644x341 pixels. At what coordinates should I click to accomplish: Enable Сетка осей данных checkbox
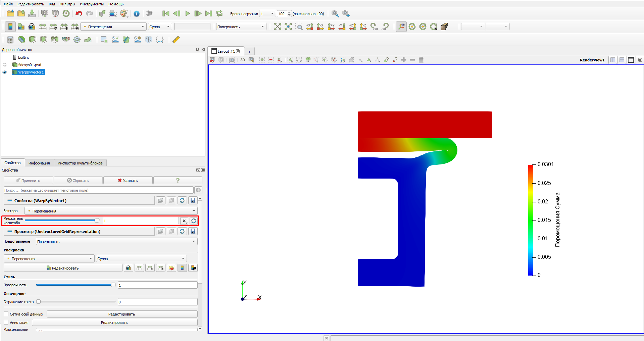pyautogui.click(x=6, y=314)
